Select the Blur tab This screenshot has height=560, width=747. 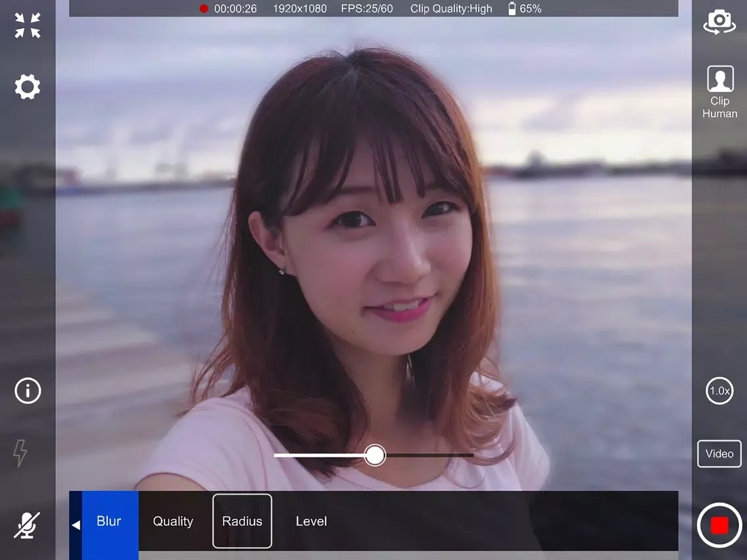tap(109, 521)
